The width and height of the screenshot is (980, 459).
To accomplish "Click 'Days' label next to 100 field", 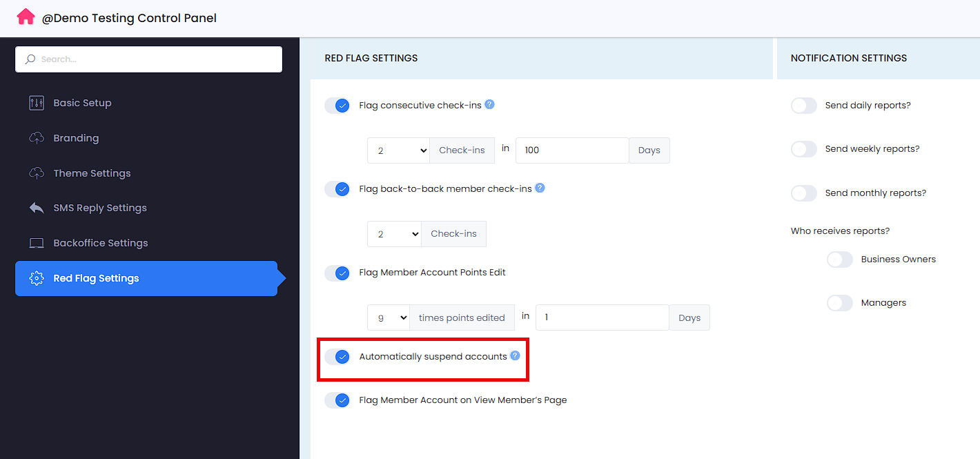I will pos(649,150).
